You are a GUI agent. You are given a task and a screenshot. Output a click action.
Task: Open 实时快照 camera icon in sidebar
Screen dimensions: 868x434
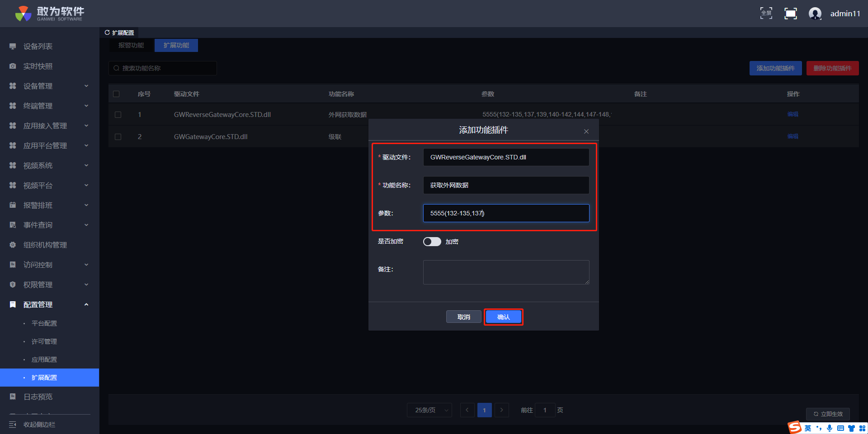[x=13, y=66]
